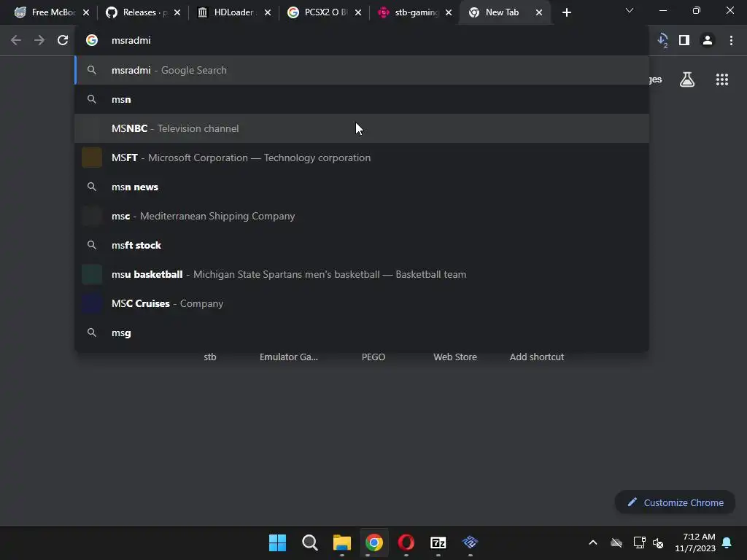Open Chrome downloads icon
This screenshot has height=560, width=747.
tap(662, 41)
